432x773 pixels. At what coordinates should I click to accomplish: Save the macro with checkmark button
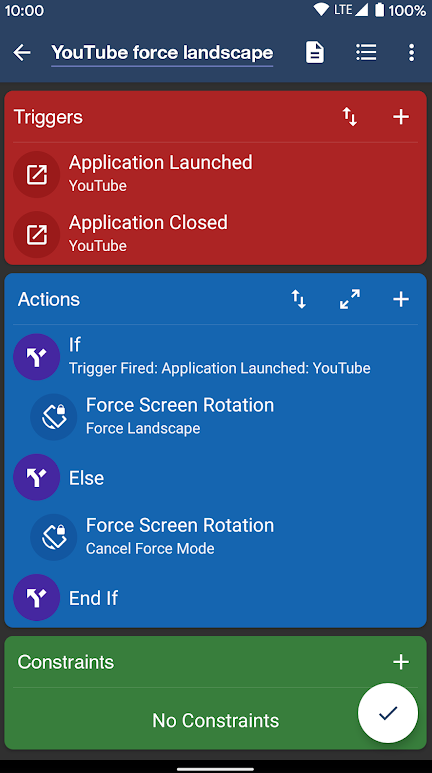point(388,713)
